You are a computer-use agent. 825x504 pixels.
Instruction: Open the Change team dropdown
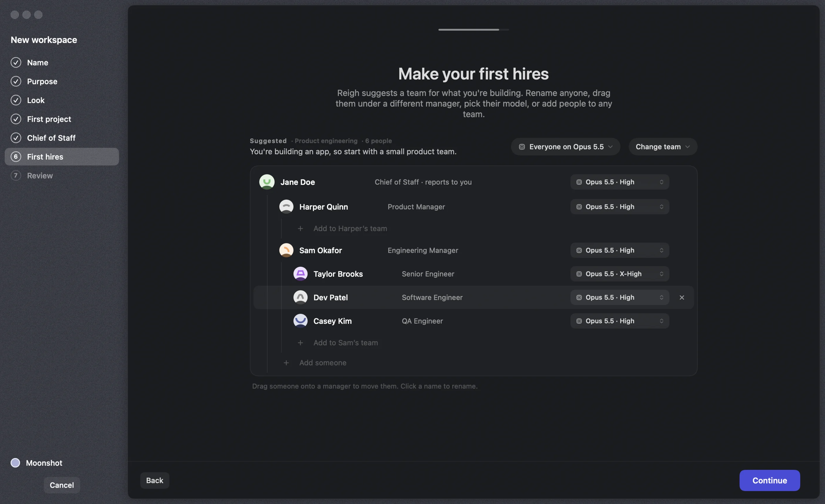coord(663,147)
